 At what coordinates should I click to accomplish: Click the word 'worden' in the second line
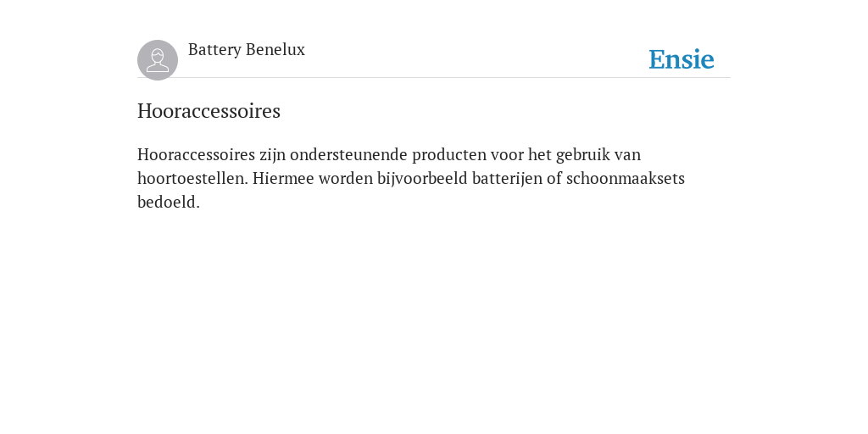(x=346, y=178)
